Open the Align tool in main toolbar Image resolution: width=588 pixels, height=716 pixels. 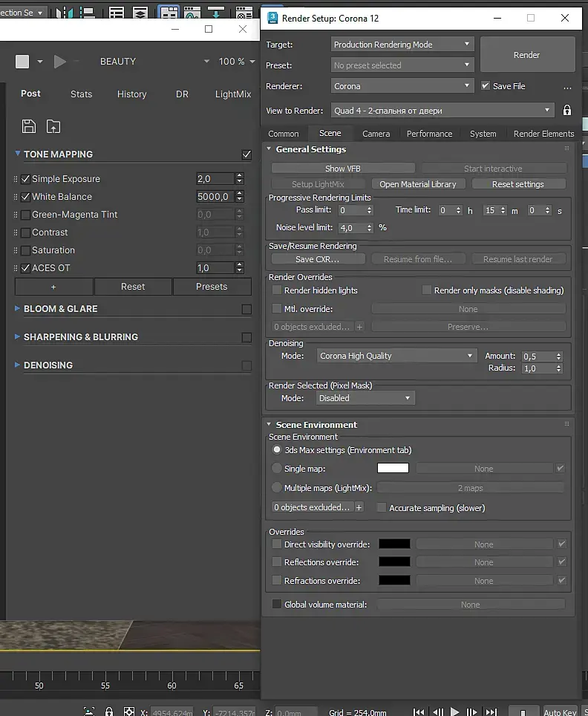click(87, 13)
